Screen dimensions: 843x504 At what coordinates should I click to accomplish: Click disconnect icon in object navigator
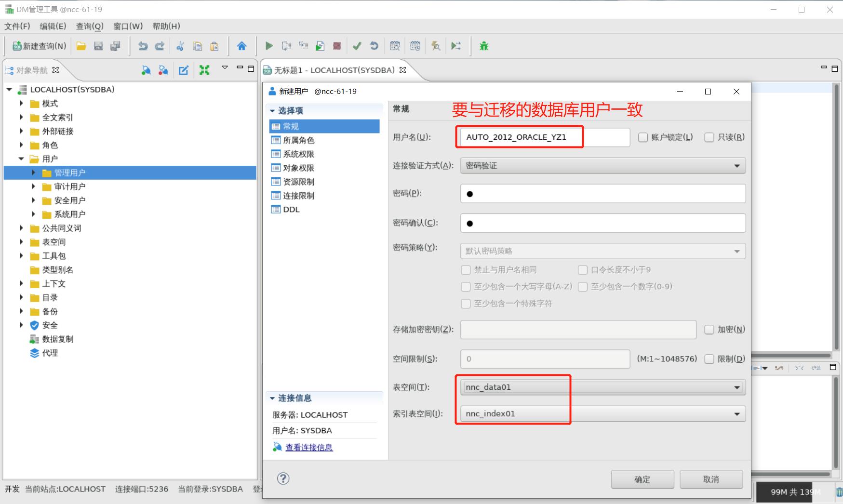163,70
